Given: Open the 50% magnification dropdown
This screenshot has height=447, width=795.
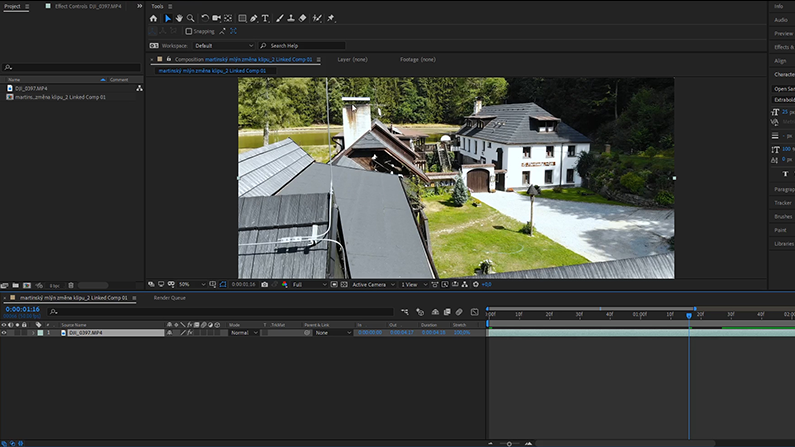Looking at the screenshot, I should [x=192, y=285].
